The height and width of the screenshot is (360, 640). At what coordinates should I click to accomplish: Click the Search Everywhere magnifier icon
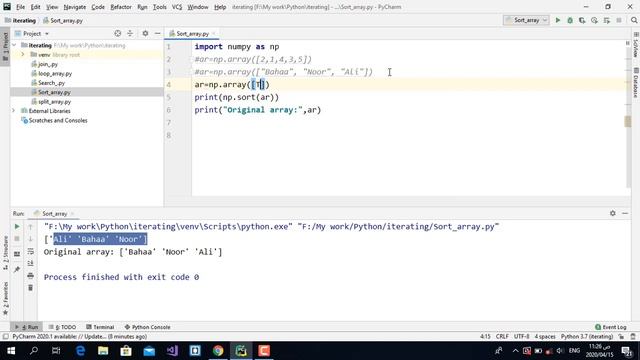[634, 20]
